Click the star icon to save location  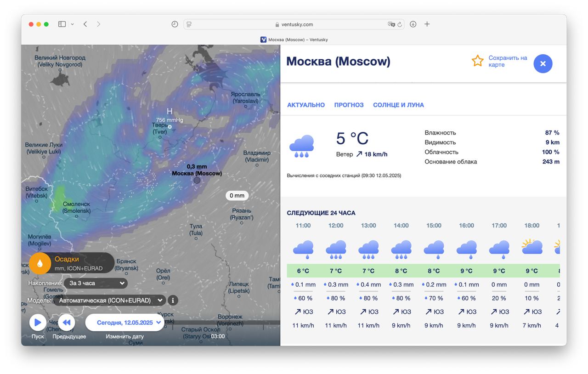pos(478,61)
